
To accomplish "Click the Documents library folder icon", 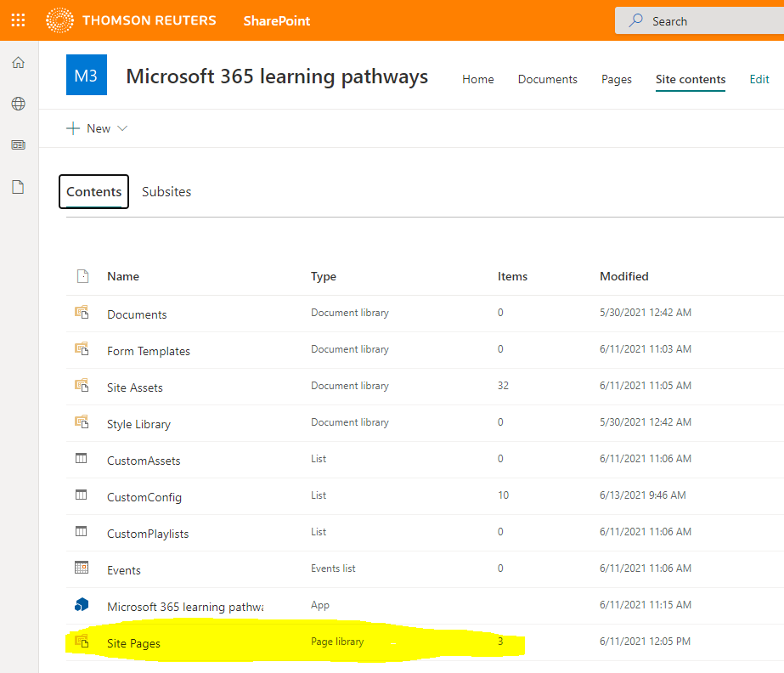I will click(82, 314).
